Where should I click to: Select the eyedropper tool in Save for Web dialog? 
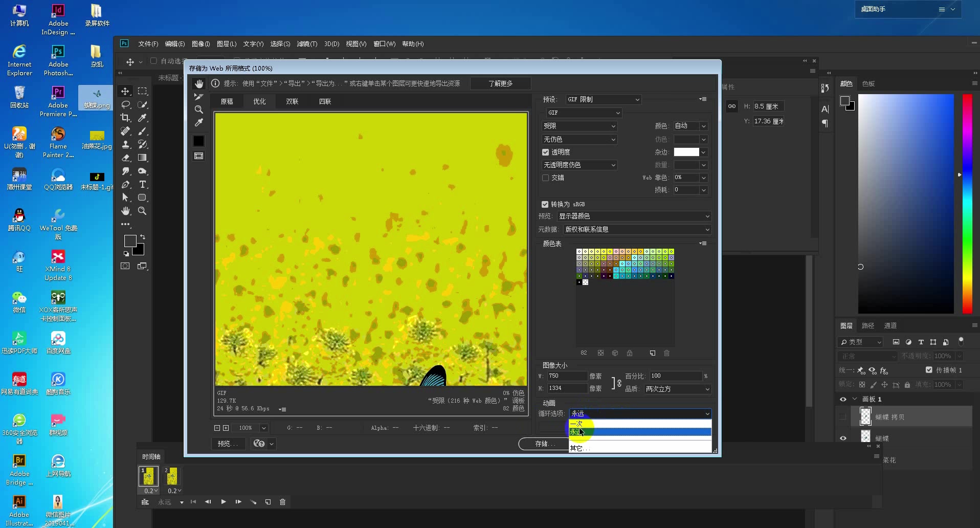(199, 122)
